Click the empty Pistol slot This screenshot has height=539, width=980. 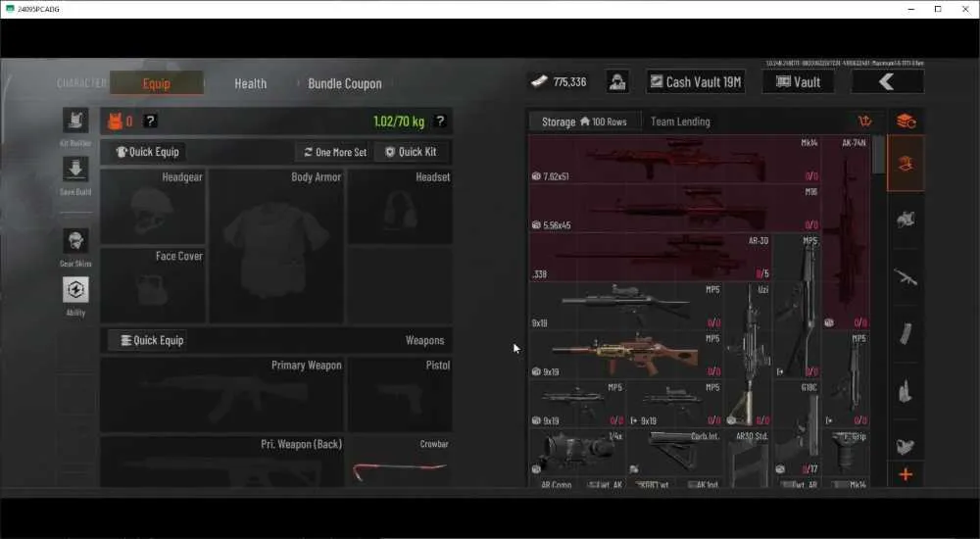(400, 395)
